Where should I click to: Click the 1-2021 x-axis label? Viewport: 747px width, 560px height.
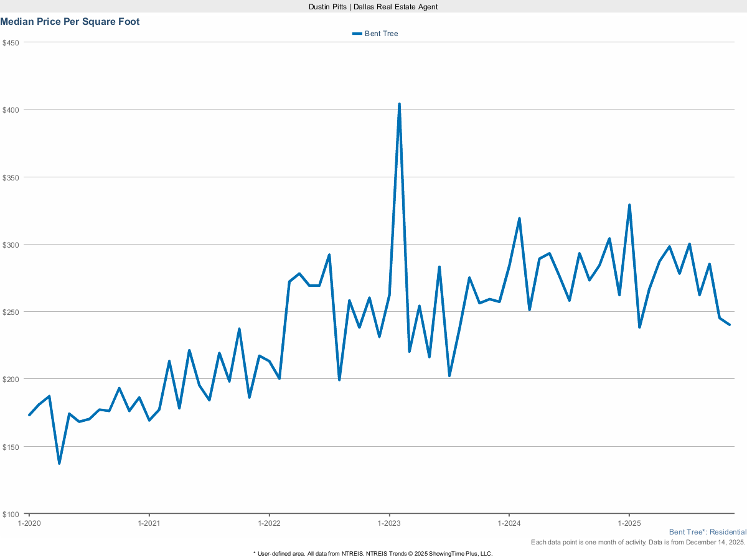tap(149, 523)
